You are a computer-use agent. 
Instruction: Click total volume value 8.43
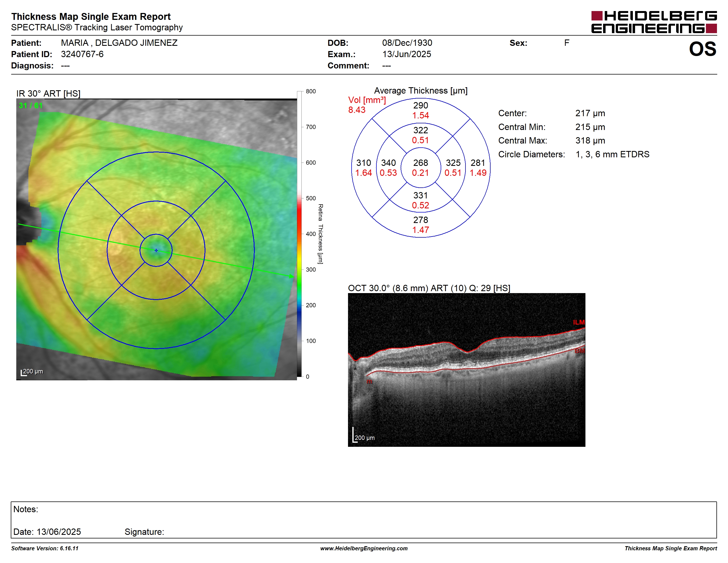pos(357,110)
